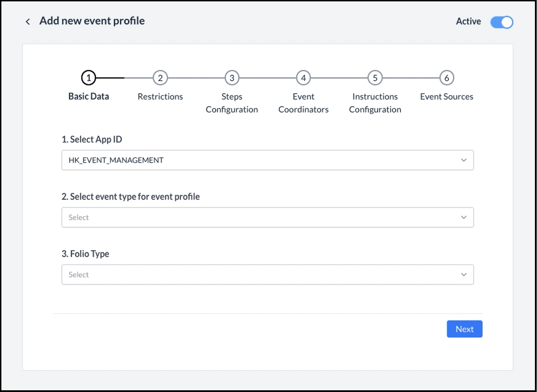Viewport: 537px width, 392px height.
Task: Click the Basic Data step label
Action: click(89, 96)
